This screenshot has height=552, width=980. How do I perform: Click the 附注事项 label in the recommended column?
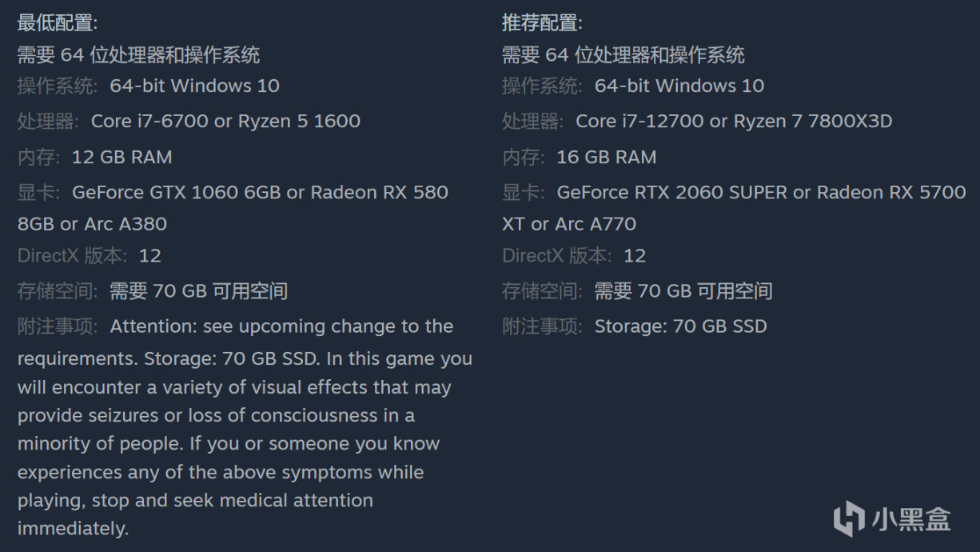(x=542, y=326)
